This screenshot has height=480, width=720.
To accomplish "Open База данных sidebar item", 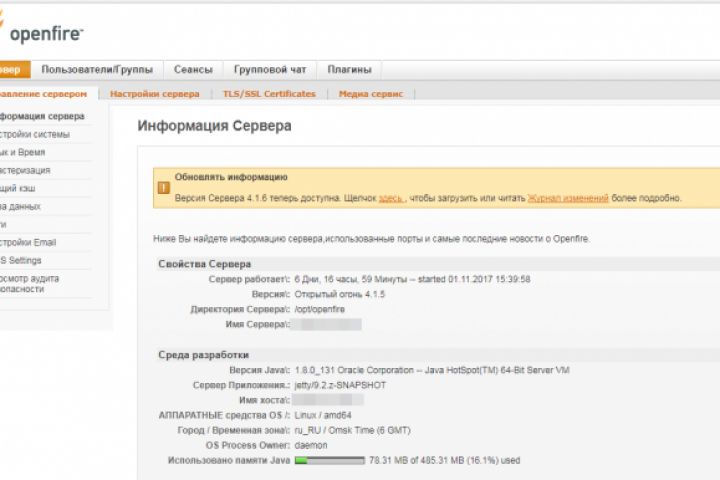I will (x=20, y=206).
